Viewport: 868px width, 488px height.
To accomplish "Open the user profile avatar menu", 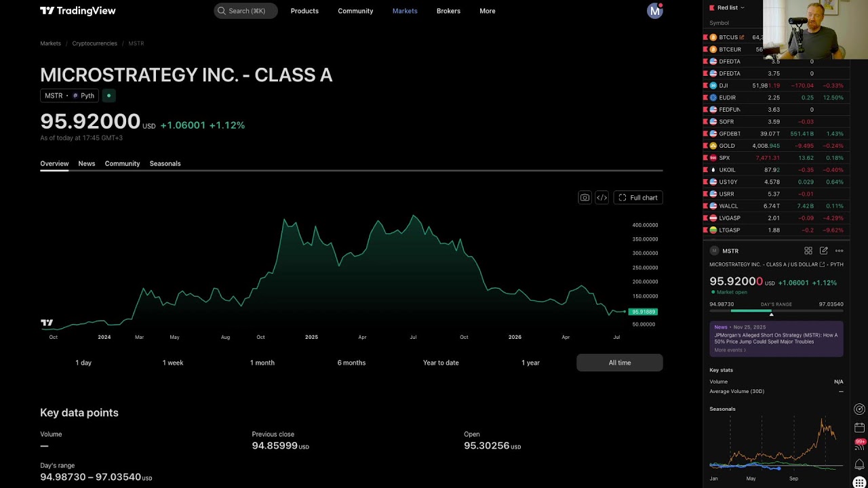I will pos(654,11).
